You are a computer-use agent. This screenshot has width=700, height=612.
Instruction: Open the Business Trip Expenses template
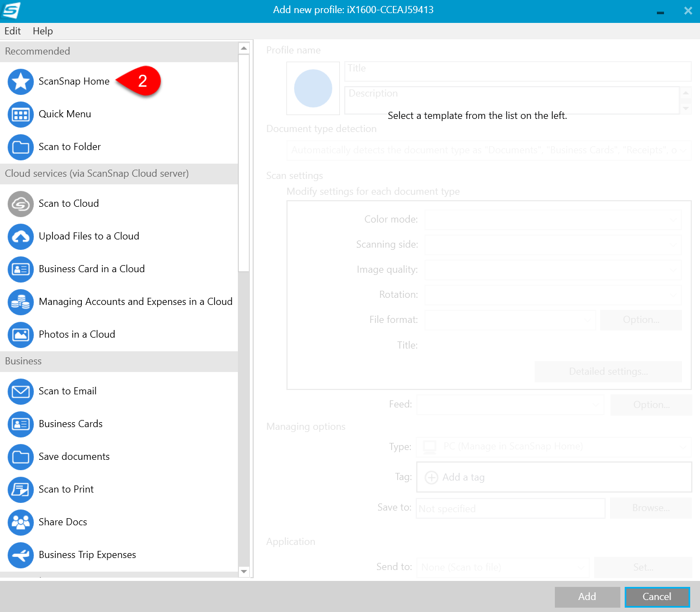tap(87, 555)
